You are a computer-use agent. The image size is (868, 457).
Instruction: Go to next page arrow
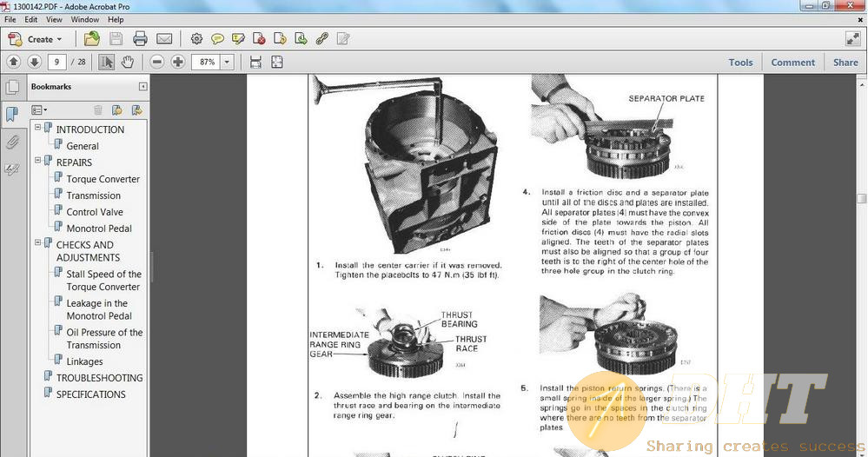[x=35, y=62]
